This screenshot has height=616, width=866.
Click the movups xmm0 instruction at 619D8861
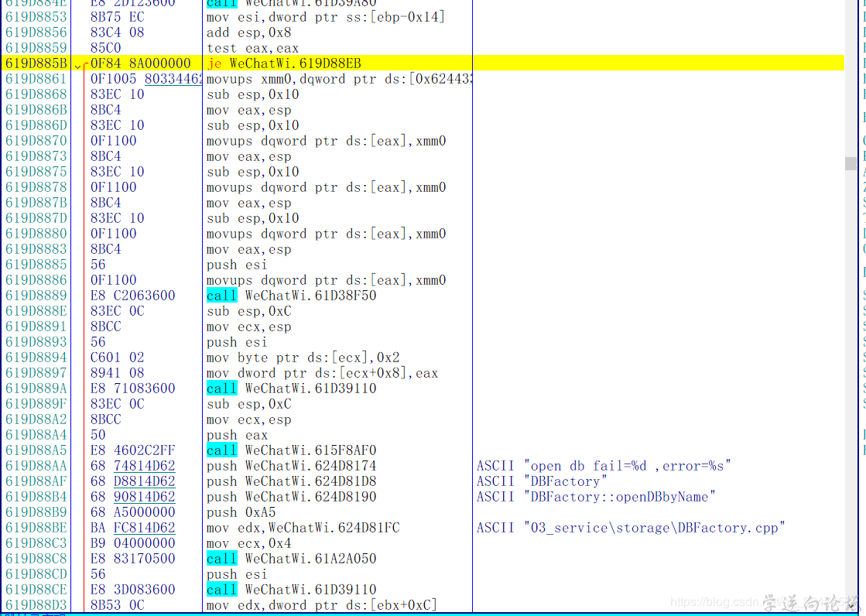(x=338, y=79)
